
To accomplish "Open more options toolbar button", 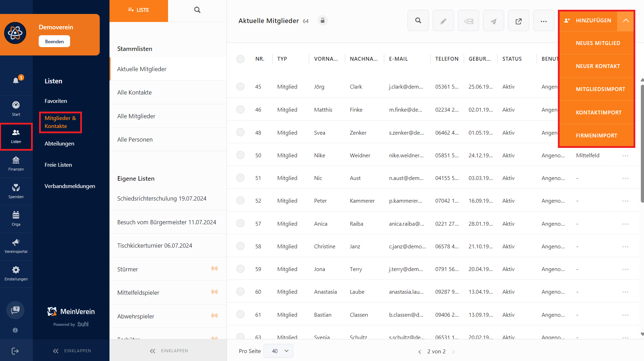I will [x=544, y=21].
